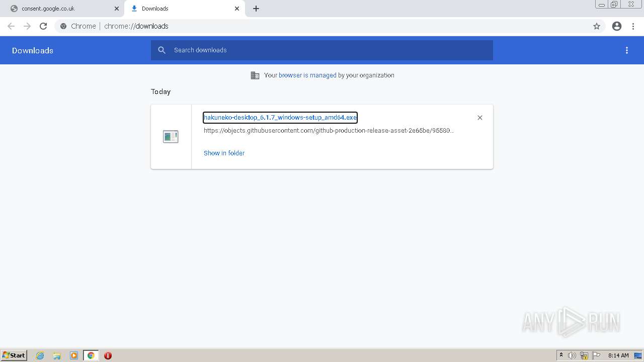
Task: Click the 8:14 AM taskbar clock
Action: (x=618, y=355)
